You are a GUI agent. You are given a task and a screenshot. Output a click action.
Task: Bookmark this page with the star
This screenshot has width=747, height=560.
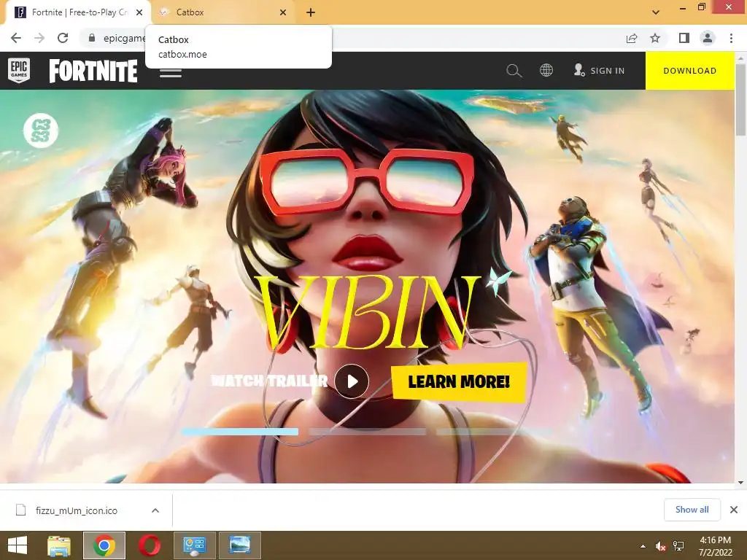pyautogui.click(x=656, y=38)
